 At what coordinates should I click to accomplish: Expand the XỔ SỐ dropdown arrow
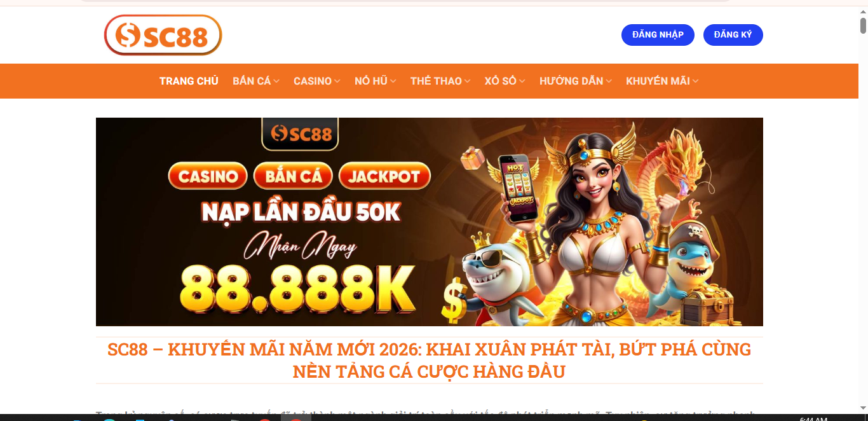click(522, 81)
